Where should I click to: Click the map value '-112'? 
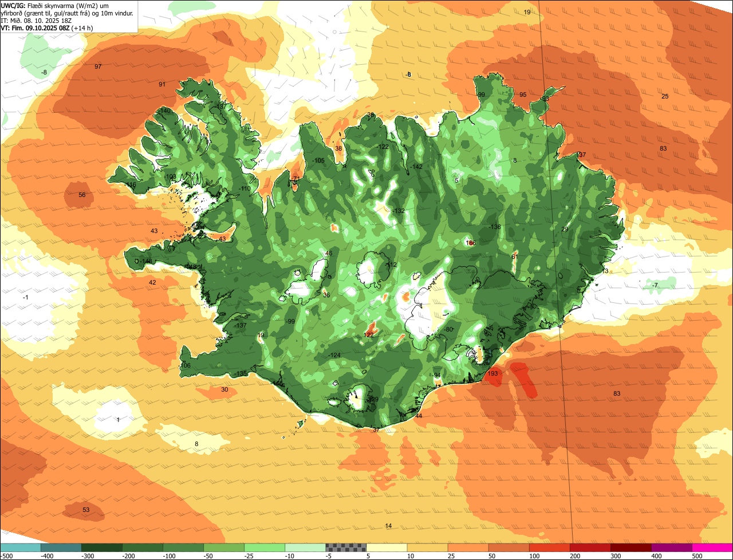coord(391,265)
